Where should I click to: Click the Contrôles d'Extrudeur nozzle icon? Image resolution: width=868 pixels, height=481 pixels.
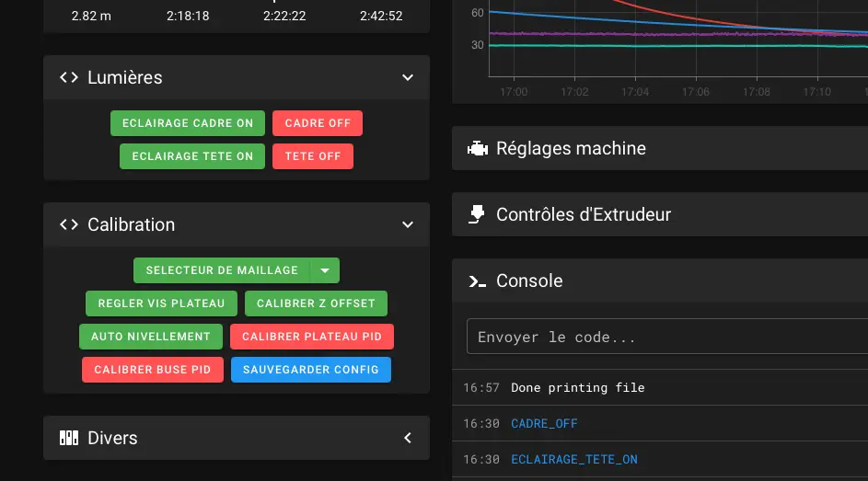click(x=477, y=214)
